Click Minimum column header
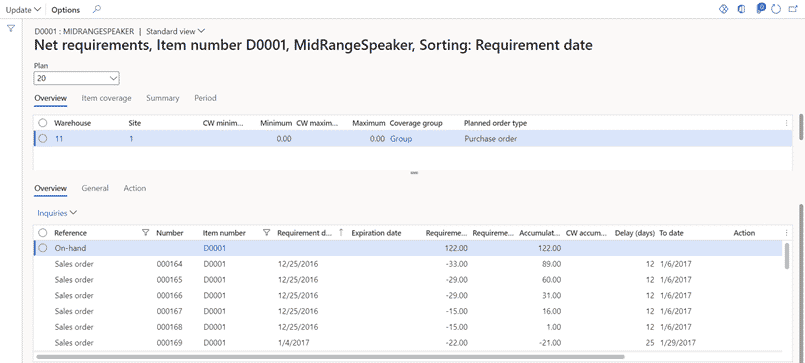Image resolution: width=805 pixels, height=363 pixels. click(276, 123)
